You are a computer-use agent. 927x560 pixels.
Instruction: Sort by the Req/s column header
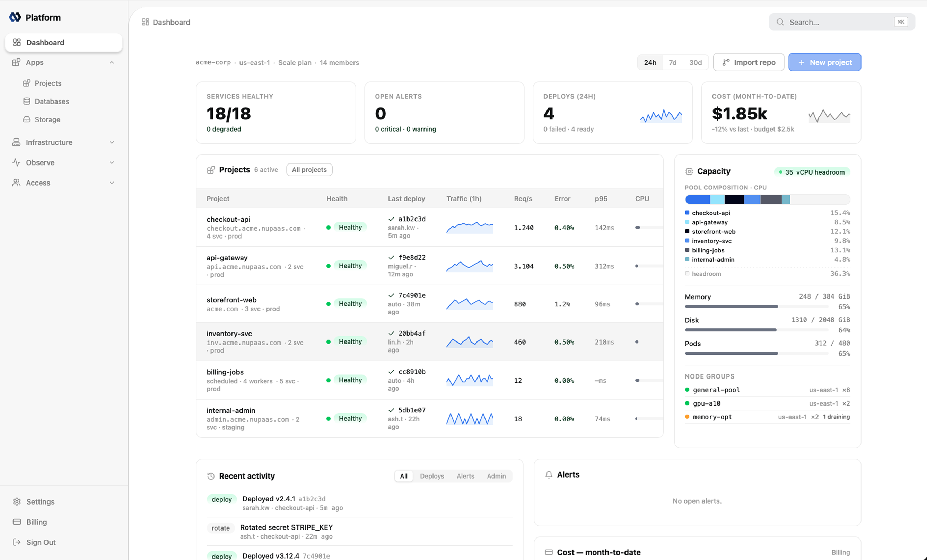(x=523, y=198)
